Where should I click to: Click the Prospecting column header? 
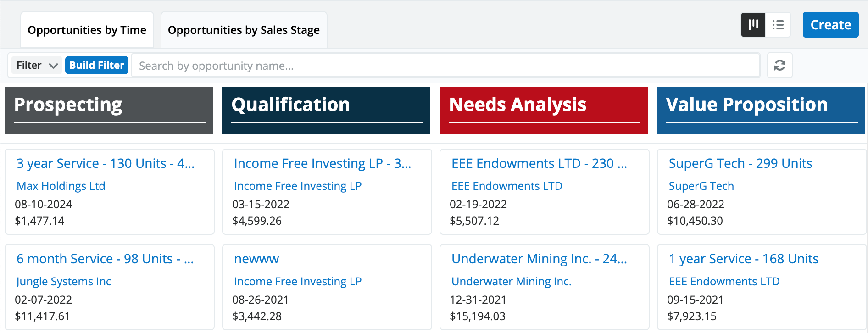point(68,105)
